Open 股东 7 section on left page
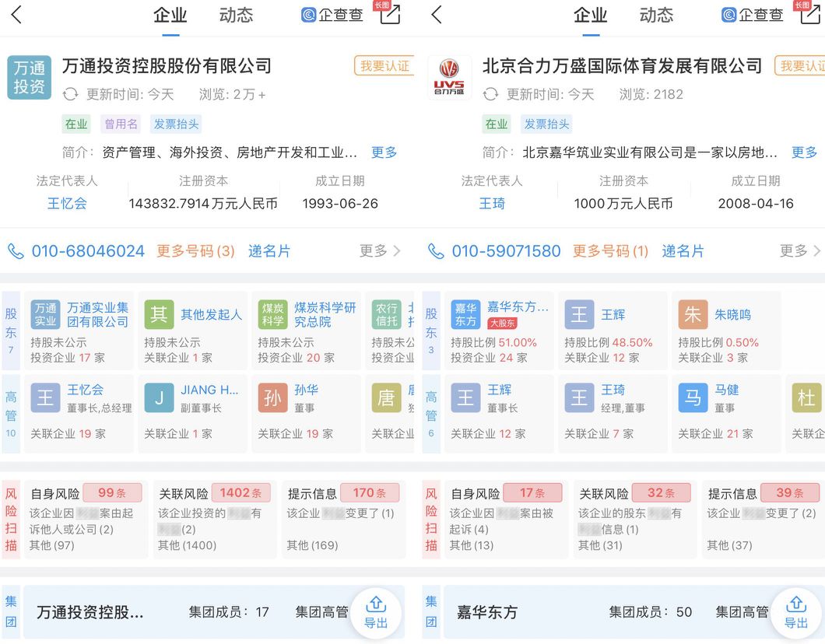Viewport: 825px width, 644px height. click(11, 331)
